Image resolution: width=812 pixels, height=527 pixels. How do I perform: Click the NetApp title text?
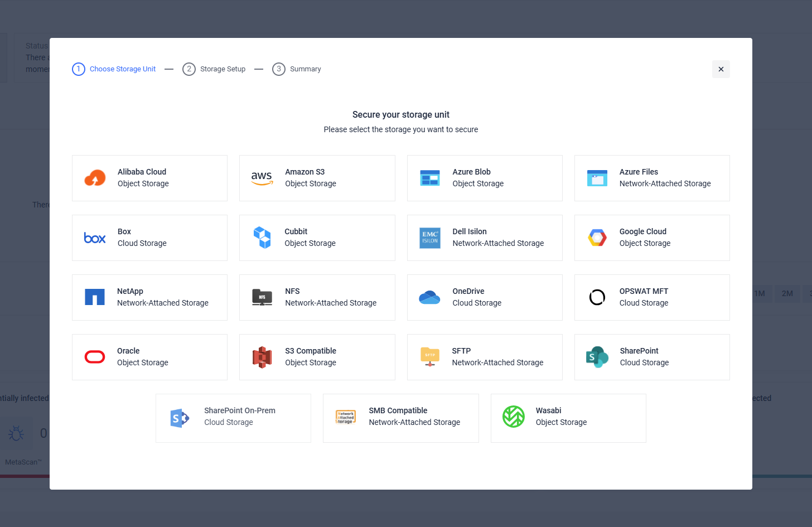pyautogui.click(x=130, y=291)
